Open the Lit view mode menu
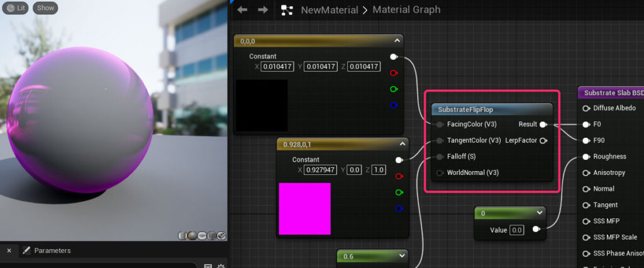644x268 pixels. tap(15, 8)
